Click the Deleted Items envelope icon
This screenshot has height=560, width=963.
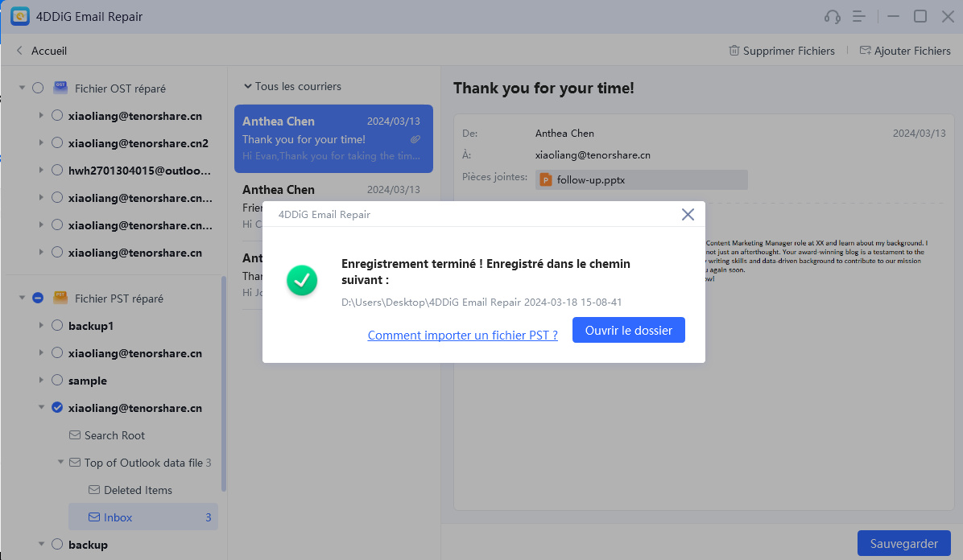tap(94, 490)
